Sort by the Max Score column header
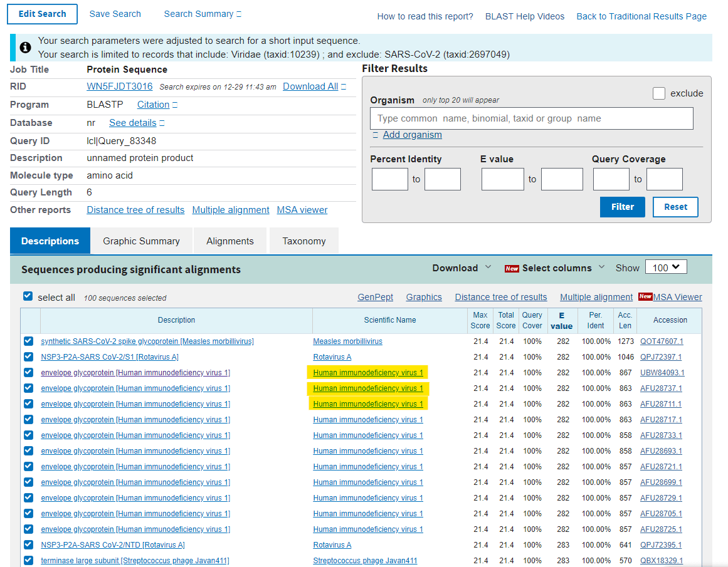This screenshot has height=567, width=728. tap(480, 320)
